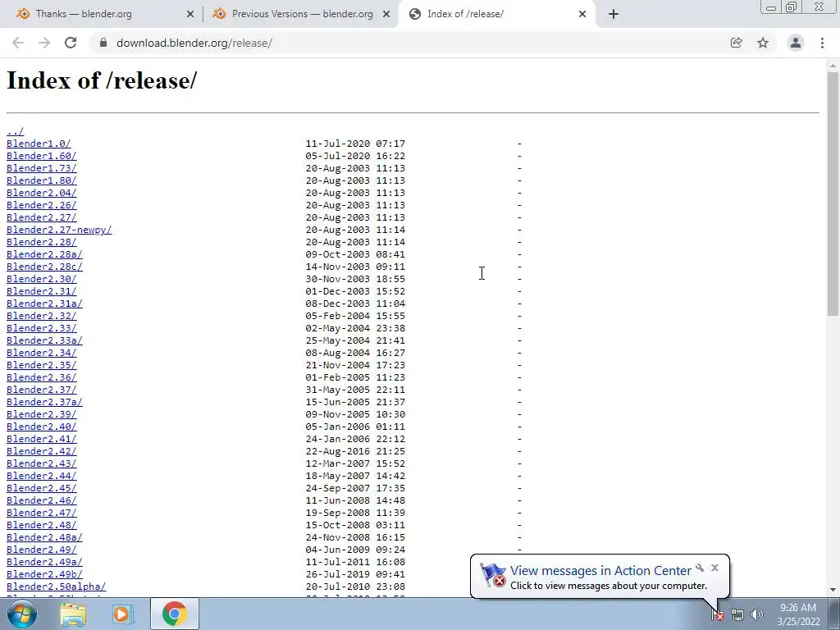Open the Blender1.0/ folder link
The image size is (840, 630).
(x=39, y=144)
